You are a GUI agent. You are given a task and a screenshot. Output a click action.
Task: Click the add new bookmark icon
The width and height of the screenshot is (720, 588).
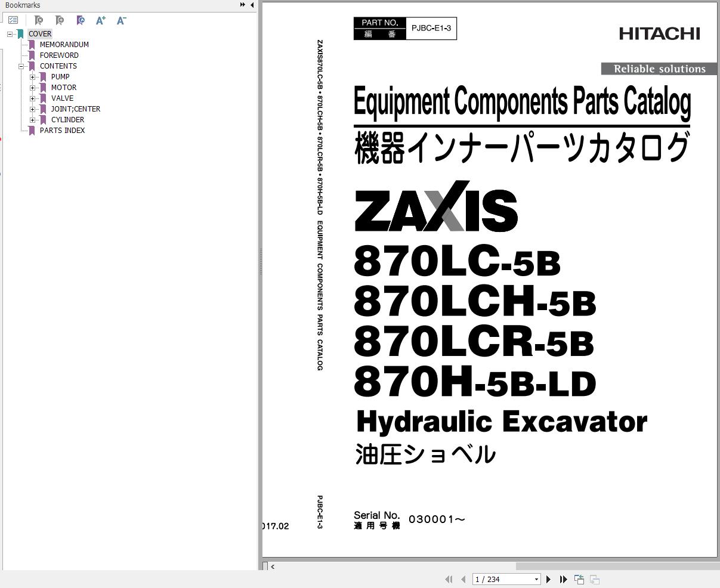coord(60,20)
